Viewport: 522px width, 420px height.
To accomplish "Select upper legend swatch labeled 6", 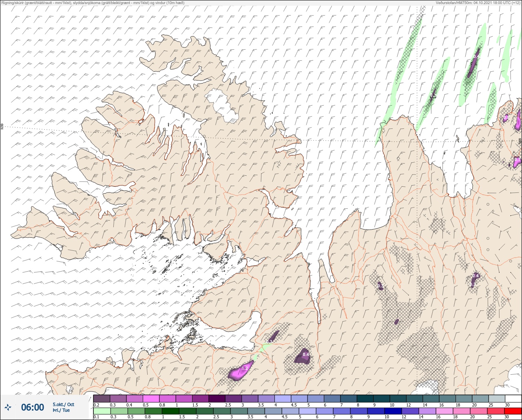I will point(332,398).
